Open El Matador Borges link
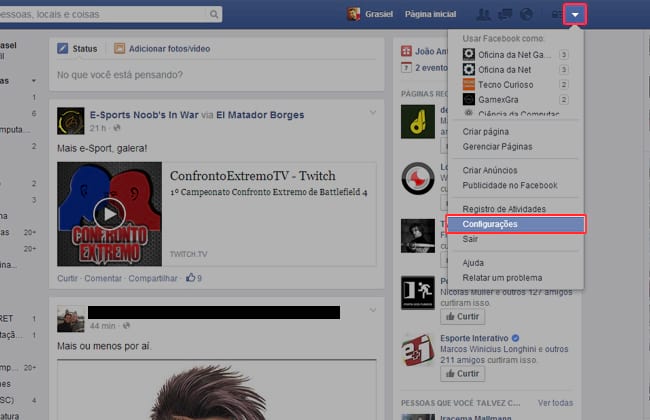Screen dimensions: 650x420 point(260,115)
